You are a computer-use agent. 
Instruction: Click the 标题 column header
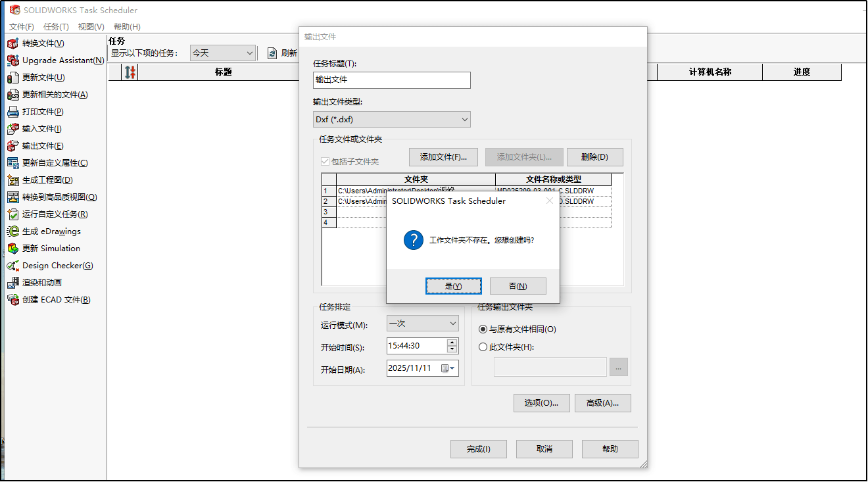point(224,72)
